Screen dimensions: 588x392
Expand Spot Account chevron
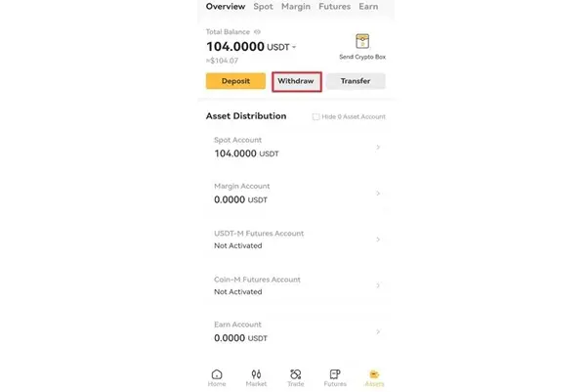(x=378, y=148)
